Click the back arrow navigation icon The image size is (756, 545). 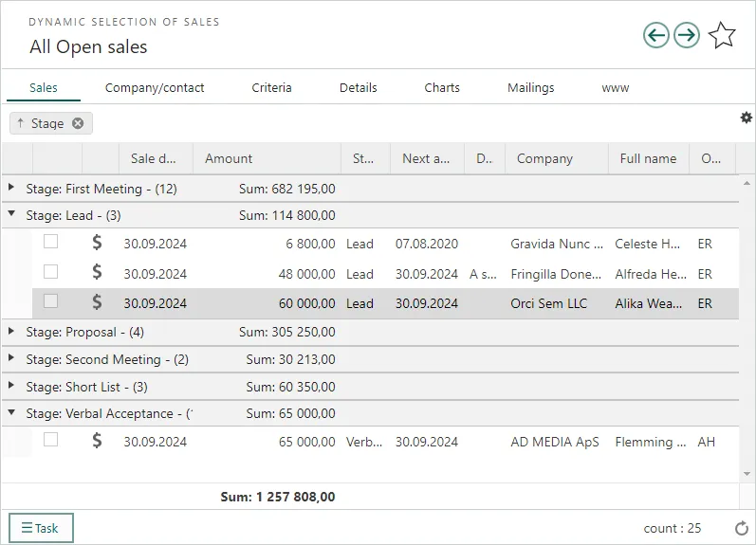pos(655,36)
